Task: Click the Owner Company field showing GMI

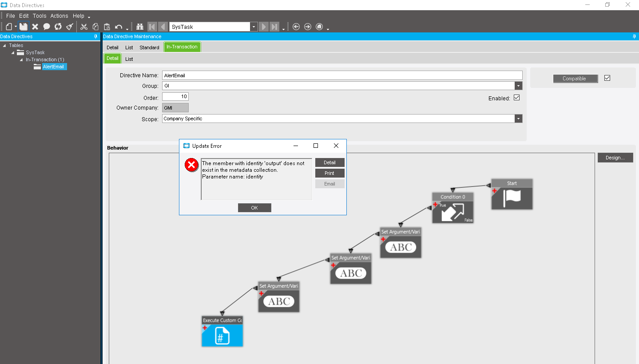Action: pos(175,108)
